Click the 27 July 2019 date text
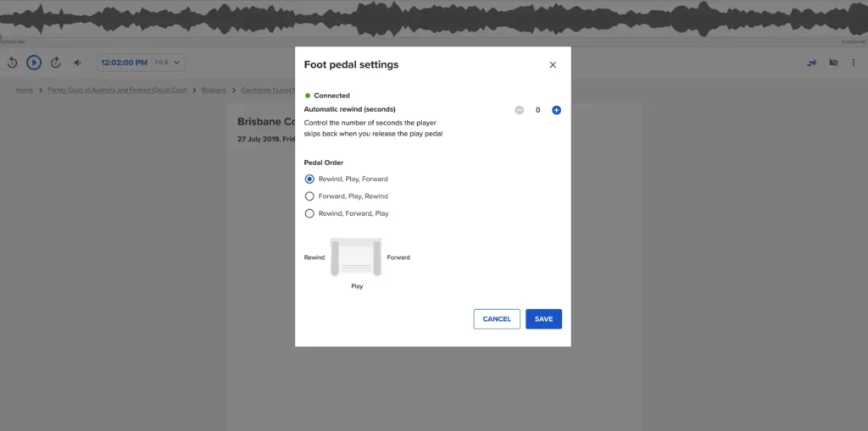This screenshot has height=431, width=868. 266,139
